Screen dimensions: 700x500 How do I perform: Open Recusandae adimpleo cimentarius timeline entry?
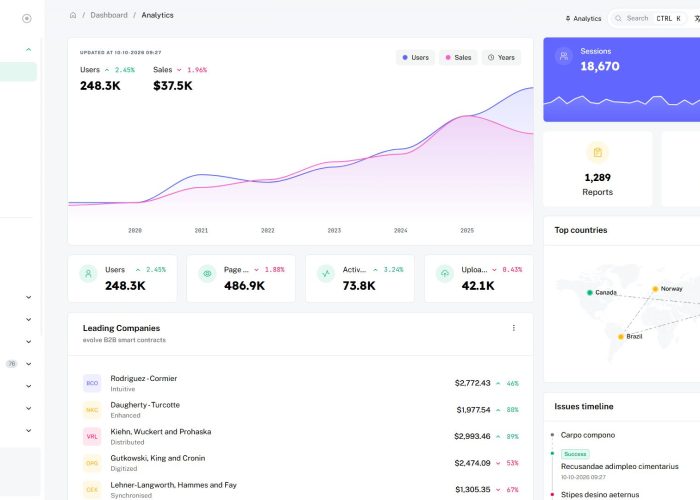click(x=620, y=467)
